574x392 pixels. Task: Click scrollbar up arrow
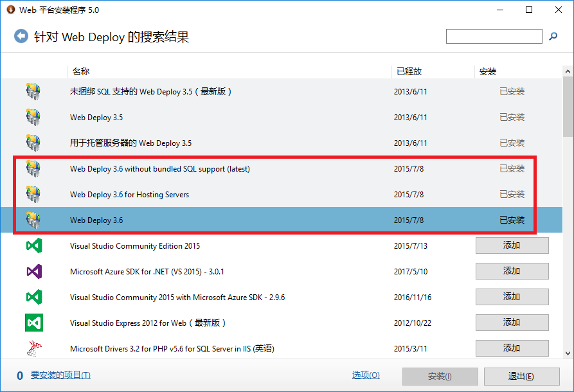568,71
